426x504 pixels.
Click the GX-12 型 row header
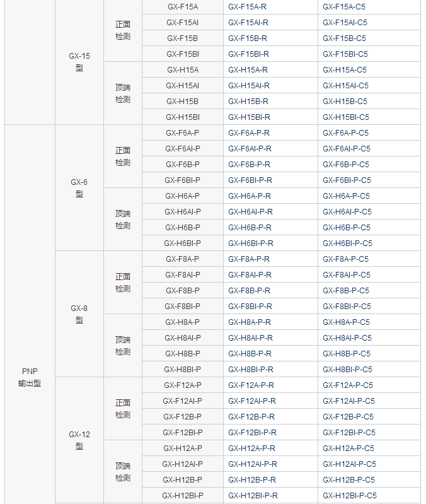79,440
